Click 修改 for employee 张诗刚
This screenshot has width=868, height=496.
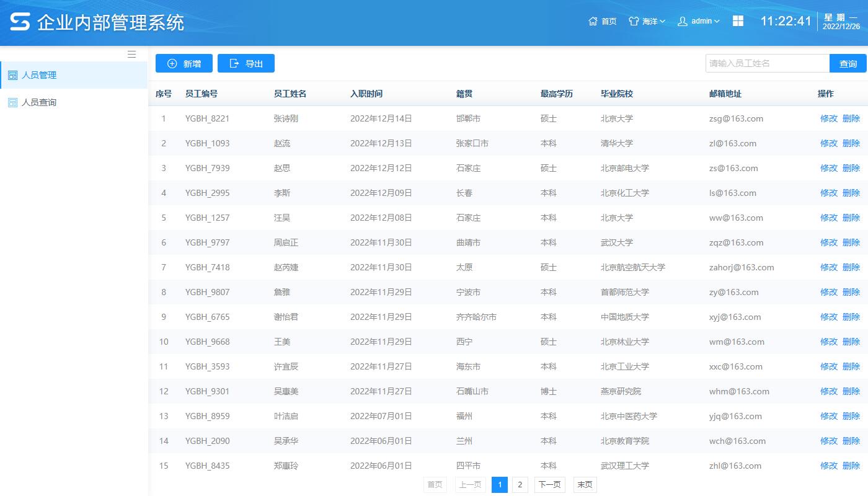pos(828,118)
